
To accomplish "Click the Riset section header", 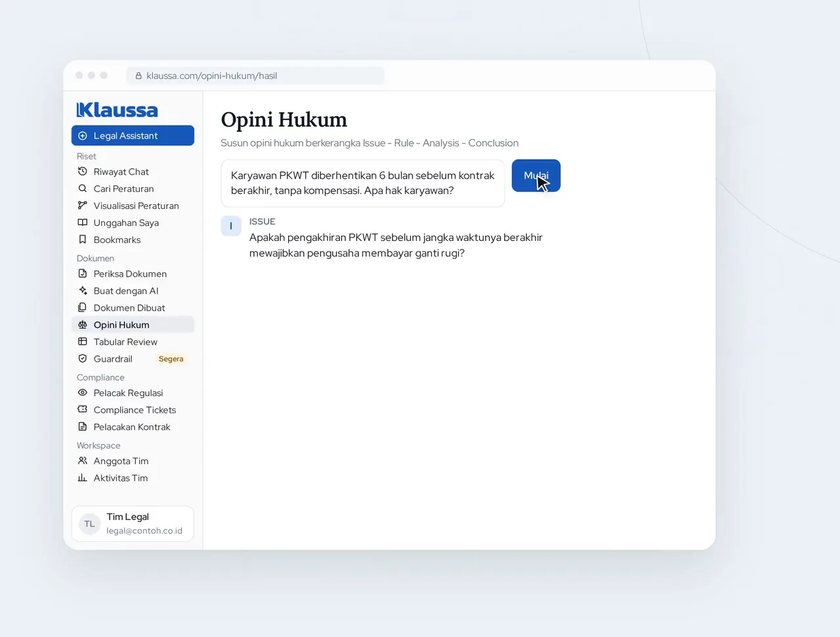I will pos(87,156).
